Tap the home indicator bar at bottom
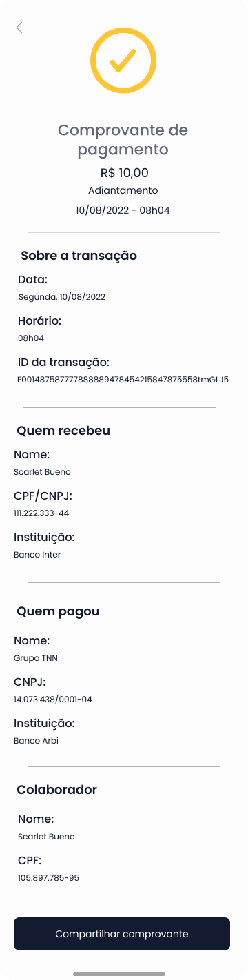 click(124, 974)
